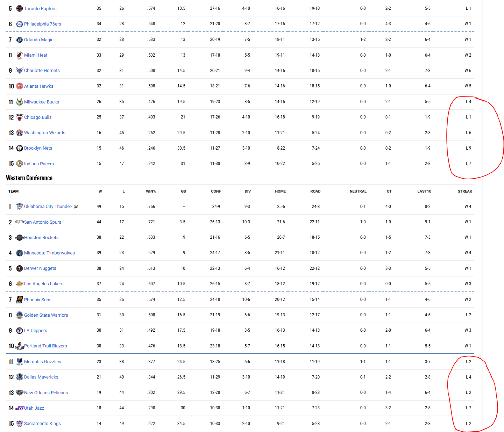Click the WIN% column header

click(x=151, y=191)
